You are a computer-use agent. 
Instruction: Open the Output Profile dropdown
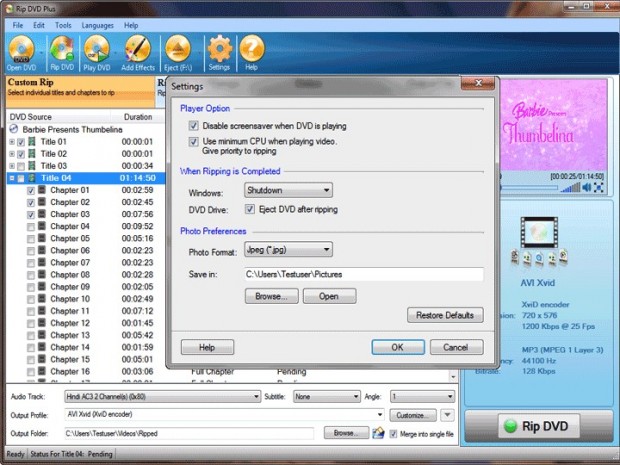click(224, 414)
